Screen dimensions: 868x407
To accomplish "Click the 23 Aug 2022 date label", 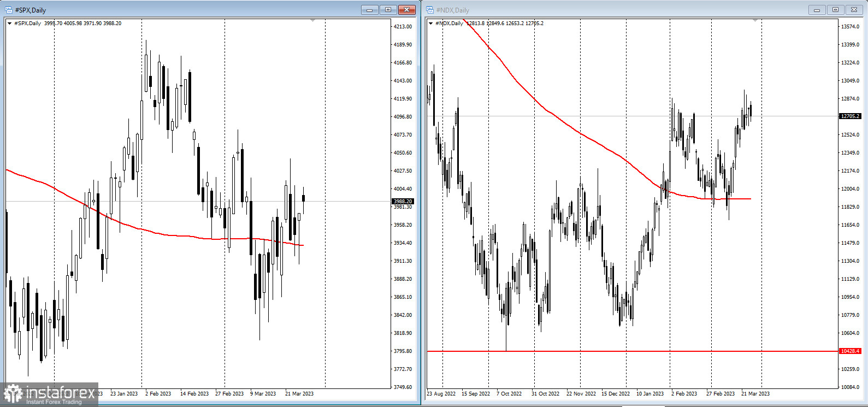I will (x=441, y=394).
